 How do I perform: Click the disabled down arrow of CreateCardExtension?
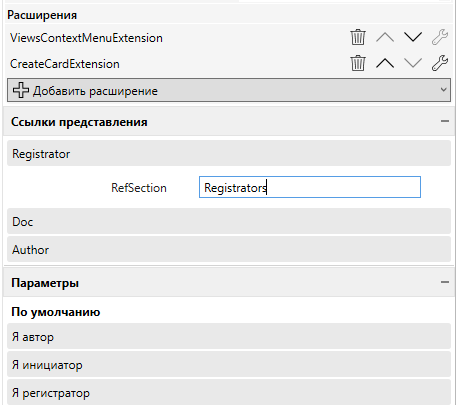point(413,63)
